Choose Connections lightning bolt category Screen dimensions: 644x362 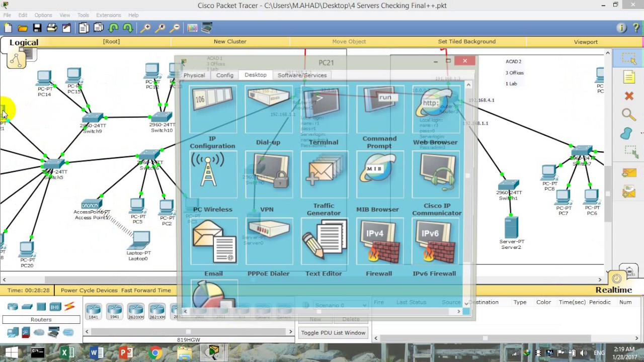pos(69,306)
